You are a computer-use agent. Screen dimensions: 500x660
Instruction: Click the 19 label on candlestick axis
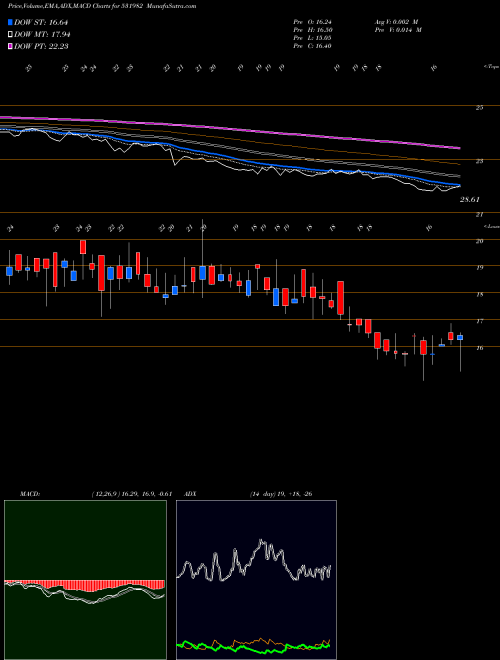click(479, 268)
